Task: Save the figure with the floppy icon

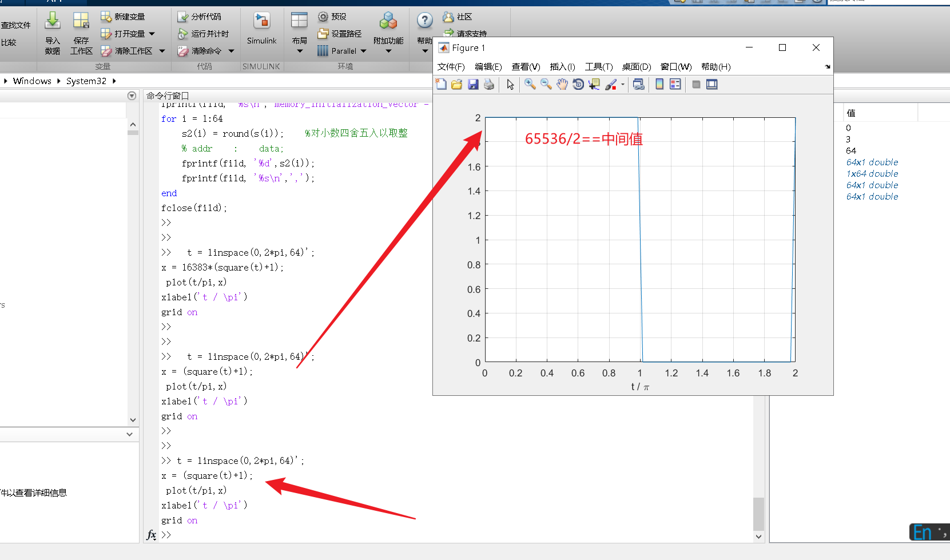Action: (x=472, y=84)
